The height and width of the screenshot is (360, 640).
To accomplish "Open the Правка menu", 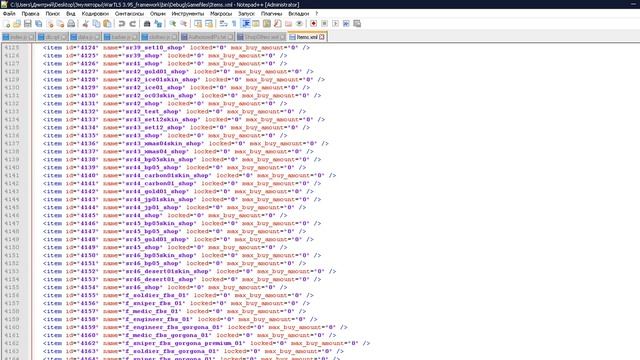I will 31,13.
